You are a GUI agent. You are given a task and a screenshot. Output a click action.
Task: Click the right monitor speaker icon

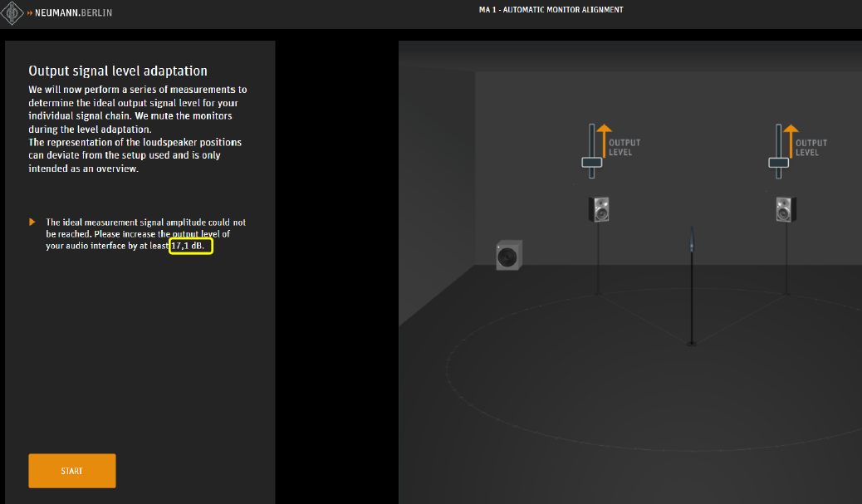(786, 208)
